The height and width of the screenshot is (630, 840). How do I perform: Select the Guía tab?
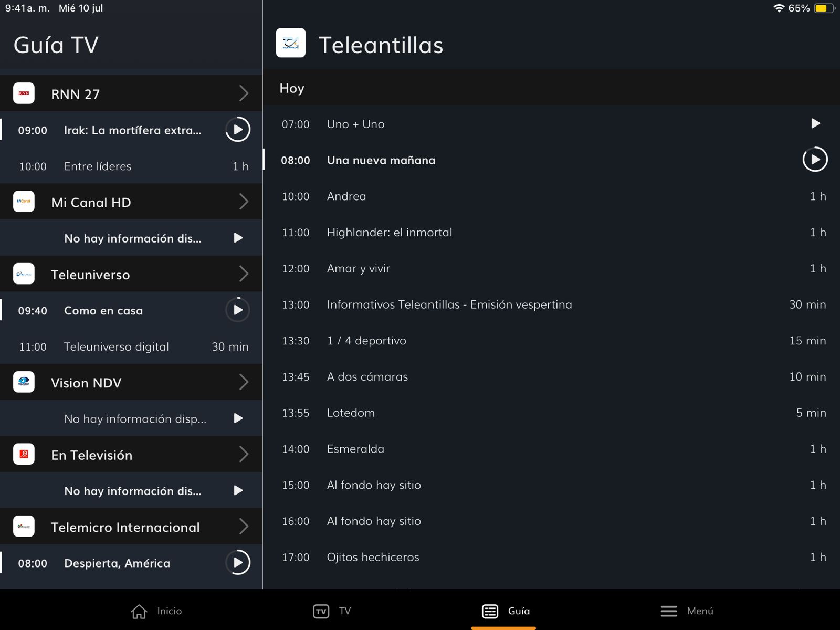tap(506, 611)
